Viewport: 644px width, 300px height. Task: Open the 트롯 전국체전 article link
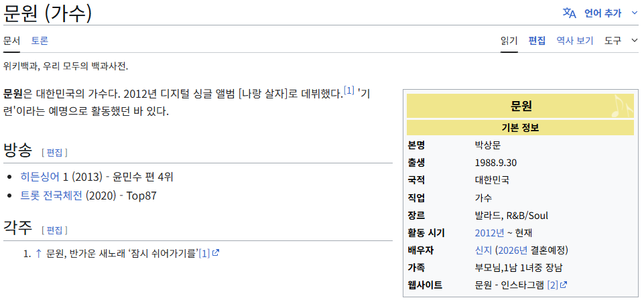pos(52,196)
